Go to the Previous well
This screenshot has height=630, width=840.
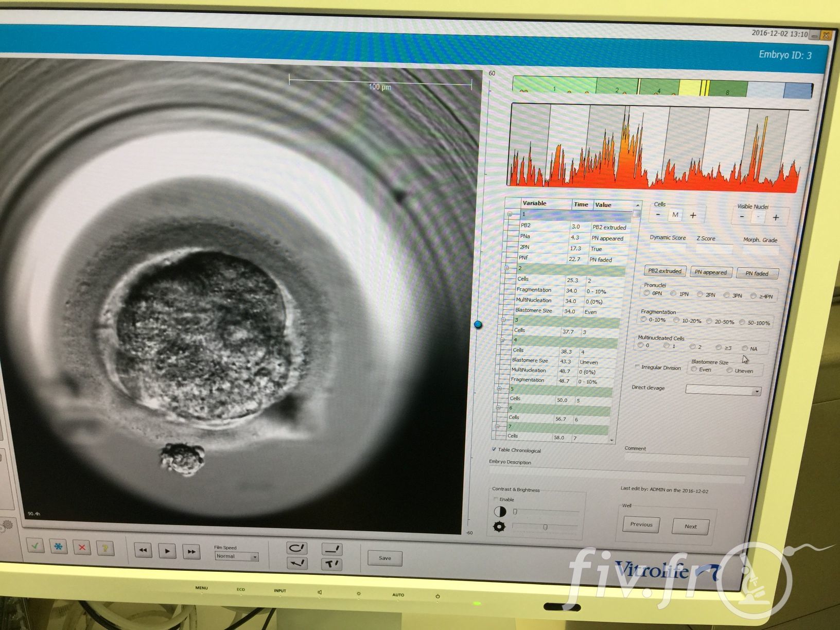641,524
